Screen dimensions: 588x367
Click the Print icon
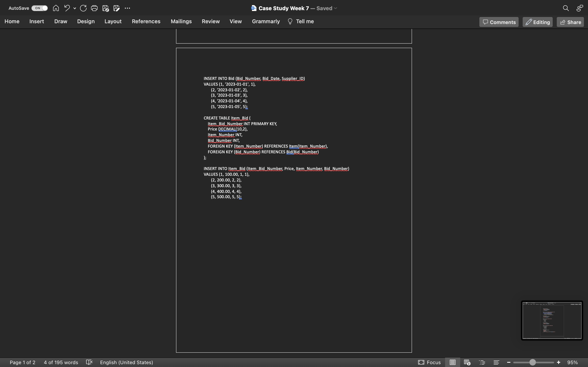click(x=94, y=8)
